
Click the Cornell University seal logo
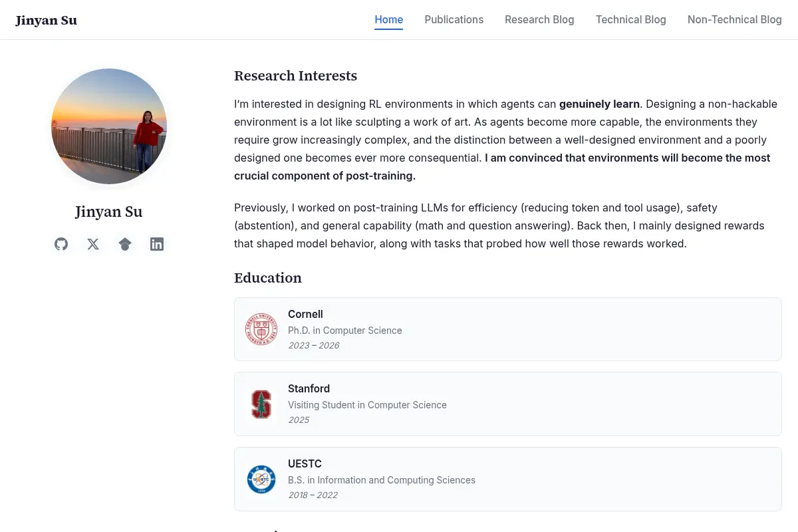tap(261, 329)
